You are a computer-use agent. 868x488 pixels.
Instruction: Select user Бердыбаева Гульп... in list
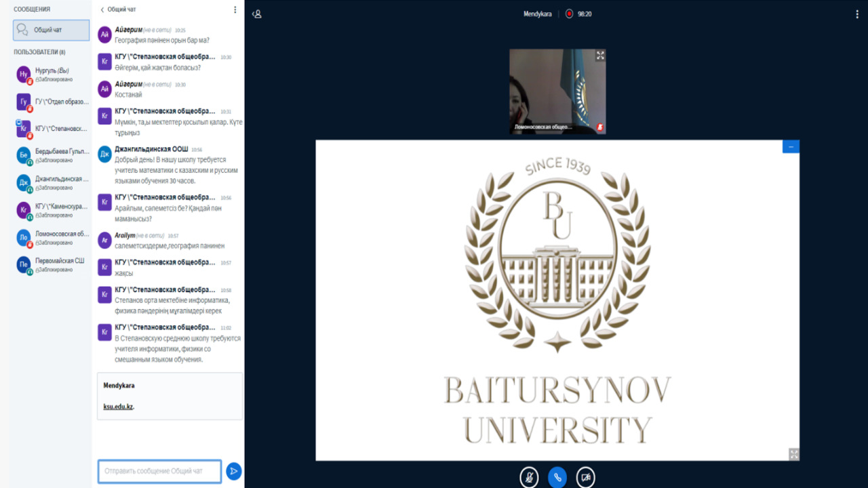pyautogui.click(x=52, y=155)
